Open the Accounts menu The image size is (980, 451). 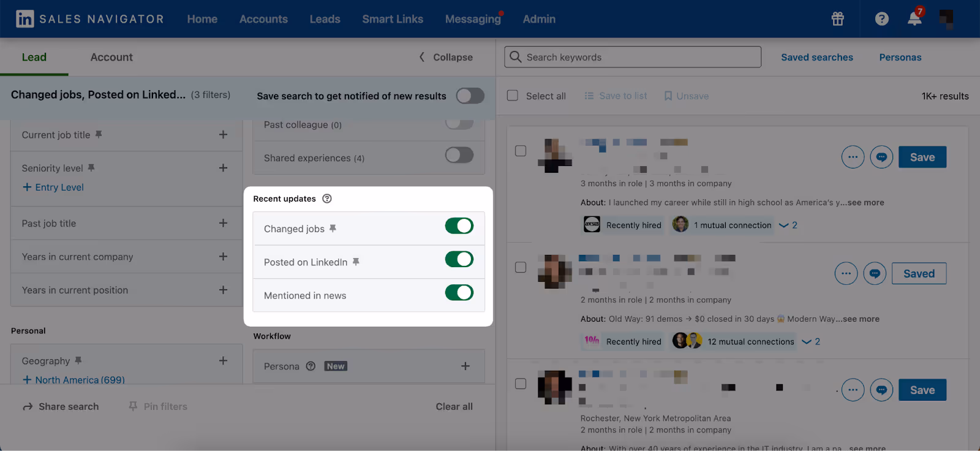[263, 19]
